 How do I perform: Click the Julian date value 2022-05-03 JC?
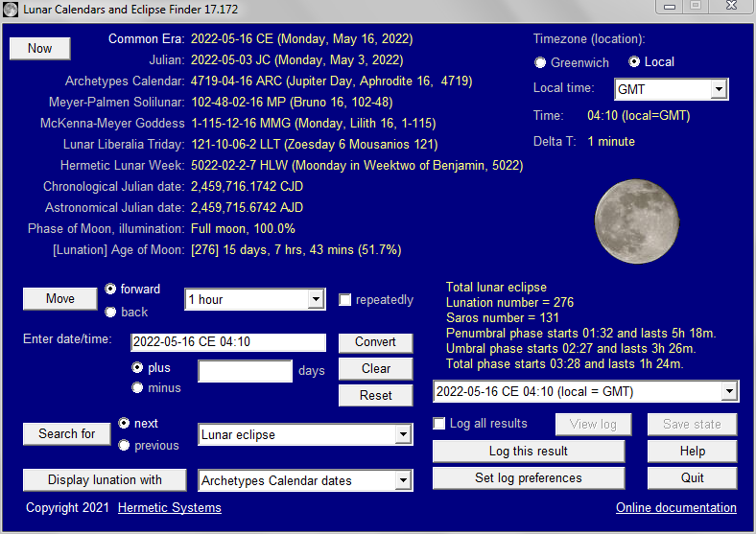297,60
